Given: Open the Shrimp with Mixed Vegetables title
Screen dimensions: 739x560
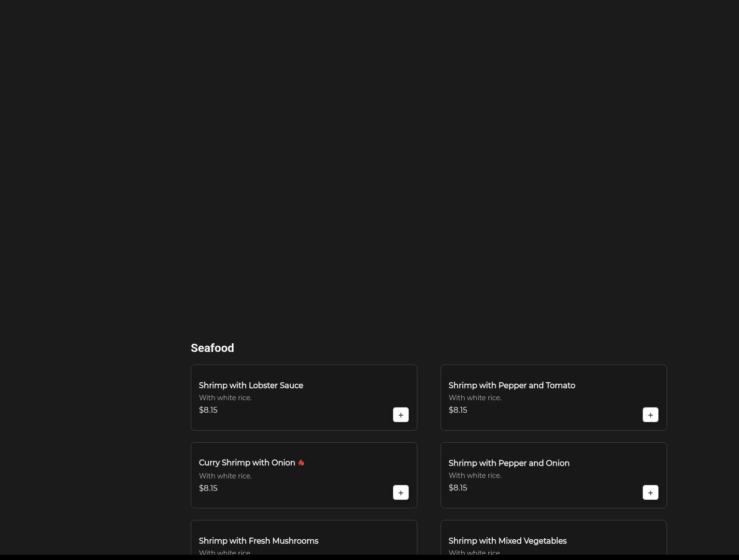Looking at the screenshot, I should [508, 541].
